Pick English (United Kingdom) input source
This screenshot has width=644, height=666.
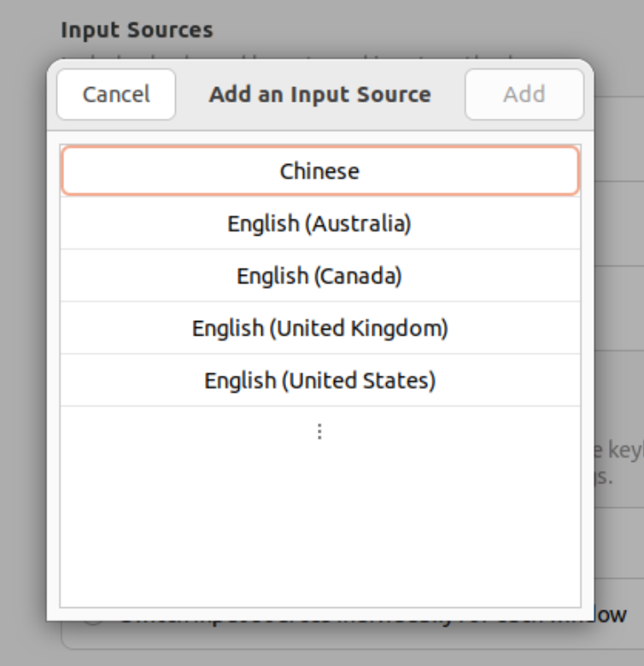pyautogui.click(x=319, y=329)
